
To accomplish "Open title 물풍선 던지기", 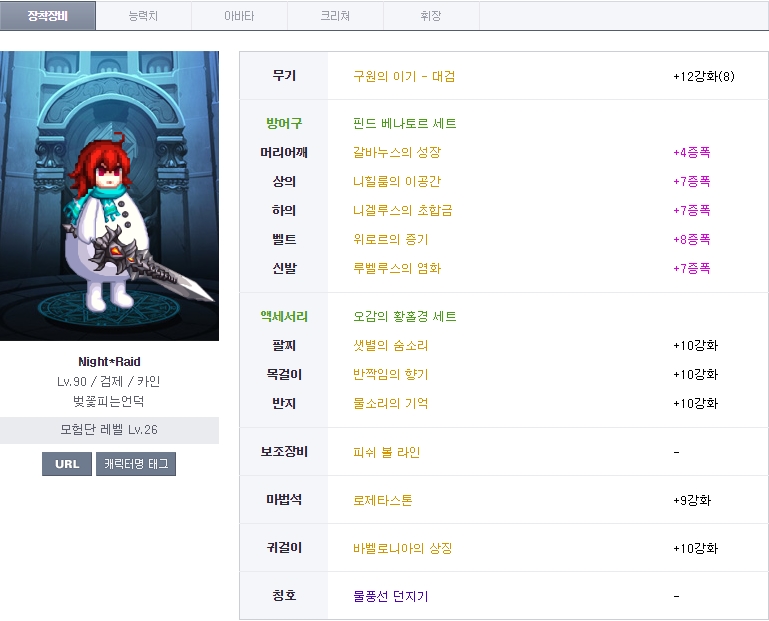I will [x=391, y=596].
